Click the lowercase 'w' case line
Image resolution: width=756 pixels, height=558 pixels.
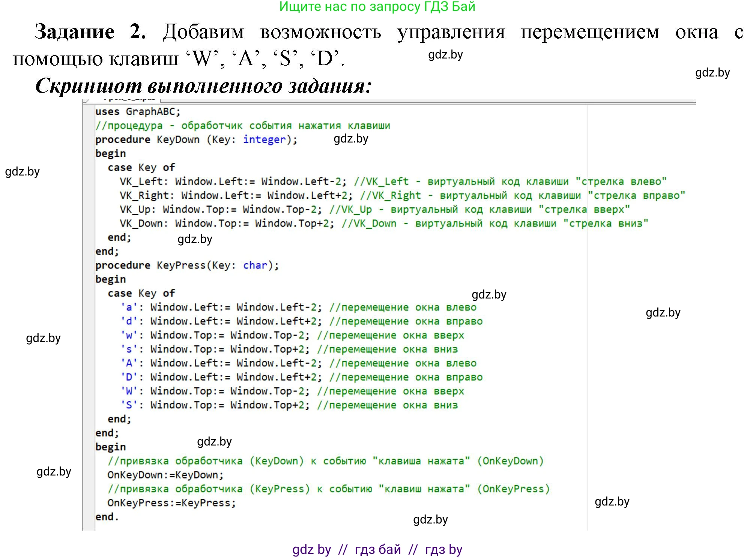[215, 335]
